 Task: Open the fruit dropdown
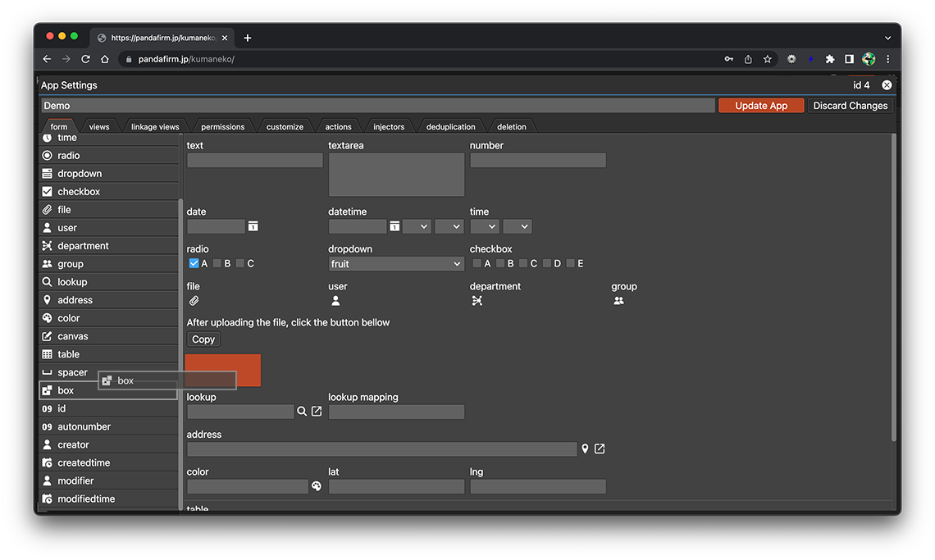[x=396, y=264]
